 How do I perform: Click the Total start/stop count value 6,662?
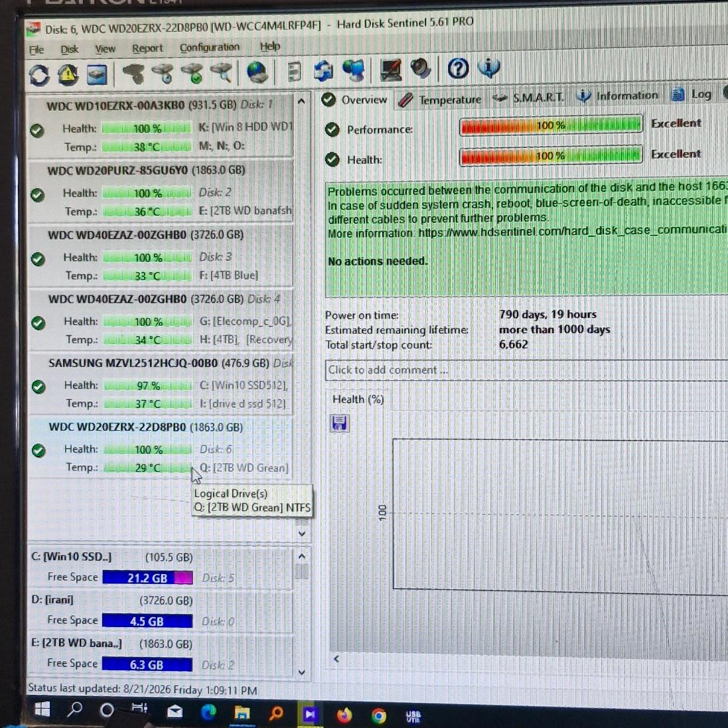514,344
